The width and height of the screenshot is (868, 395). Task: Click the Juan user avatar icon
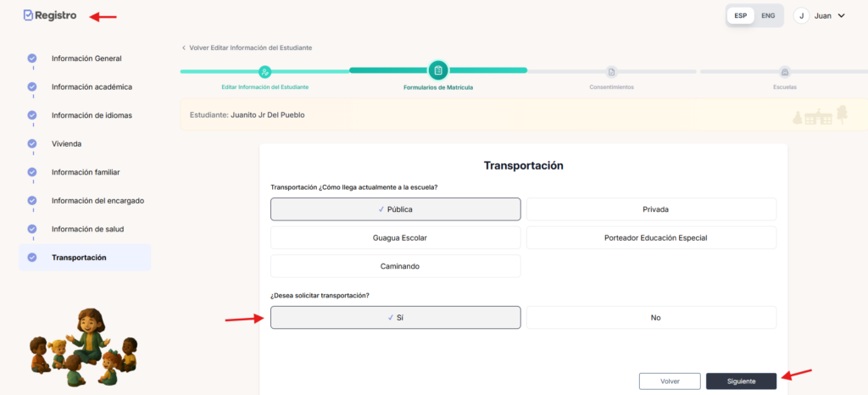pos(801,15)
